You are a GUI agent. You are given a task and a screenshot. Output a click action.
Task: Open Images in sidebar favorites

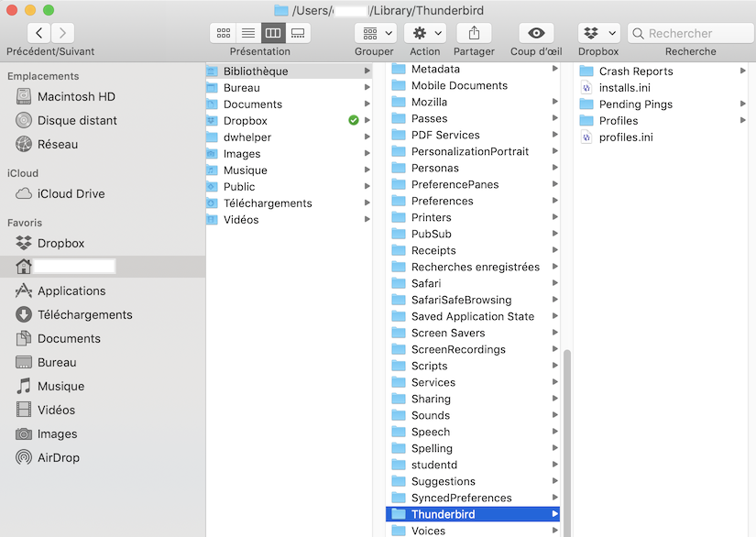103,433
